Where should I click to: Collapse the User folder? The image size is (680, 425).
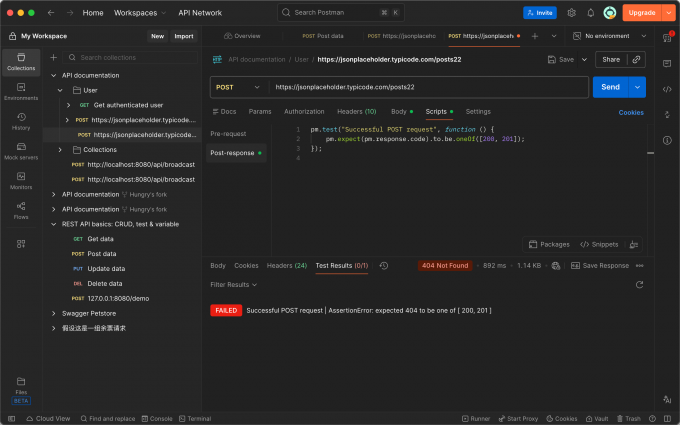(60, 90)
